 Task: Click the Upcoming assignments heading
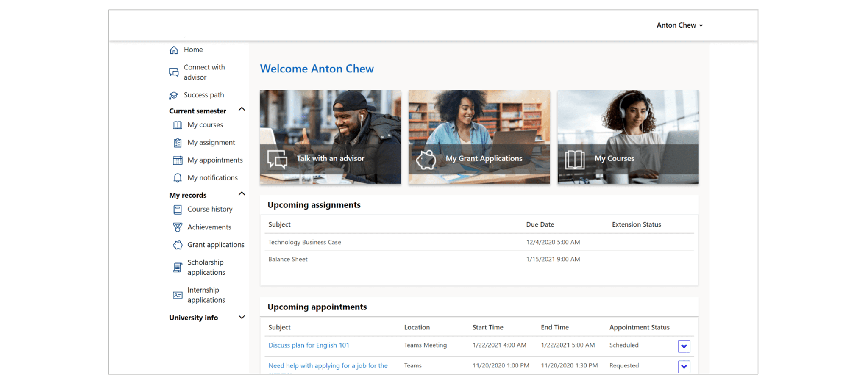pos(314,205)
